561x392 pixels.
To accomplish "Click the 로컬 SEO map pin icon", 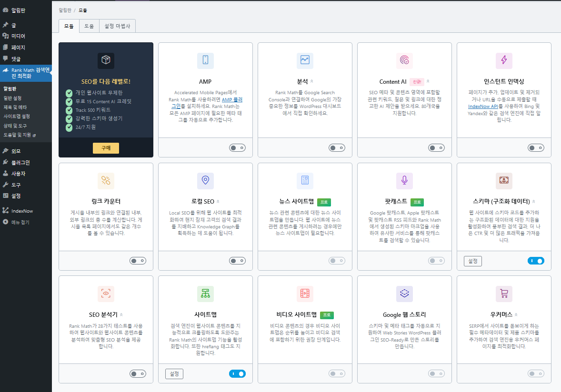I will 205,180.
